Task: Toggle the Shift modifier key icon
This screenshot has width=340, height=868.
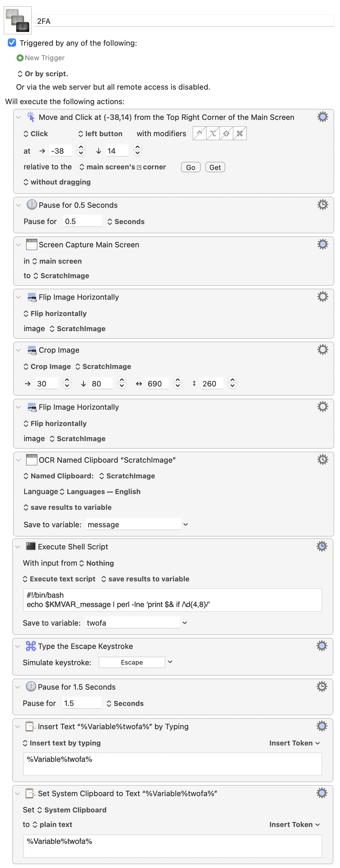Action: 226,134
